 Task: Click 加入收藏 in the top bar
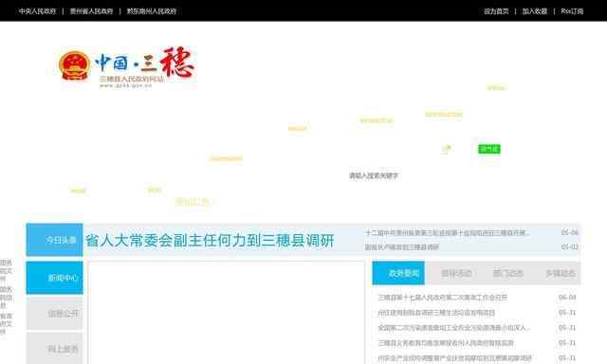(x=535, y=11)
